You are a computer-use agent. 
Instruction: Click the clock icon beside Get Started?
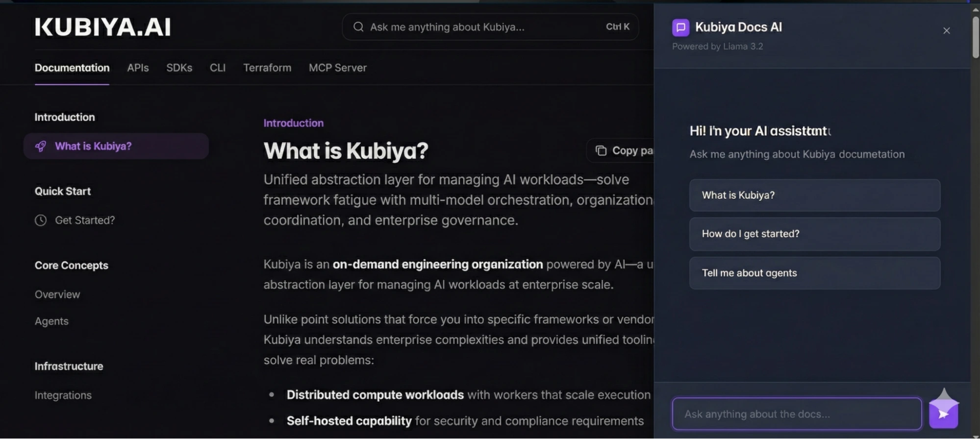[x=41, y=220]
